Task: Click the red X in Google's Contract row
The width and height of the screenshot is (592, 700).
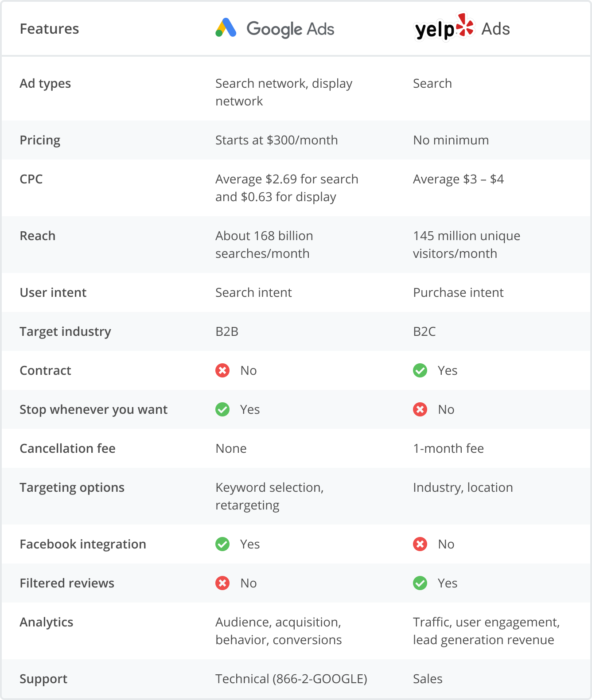Action: 222,370
